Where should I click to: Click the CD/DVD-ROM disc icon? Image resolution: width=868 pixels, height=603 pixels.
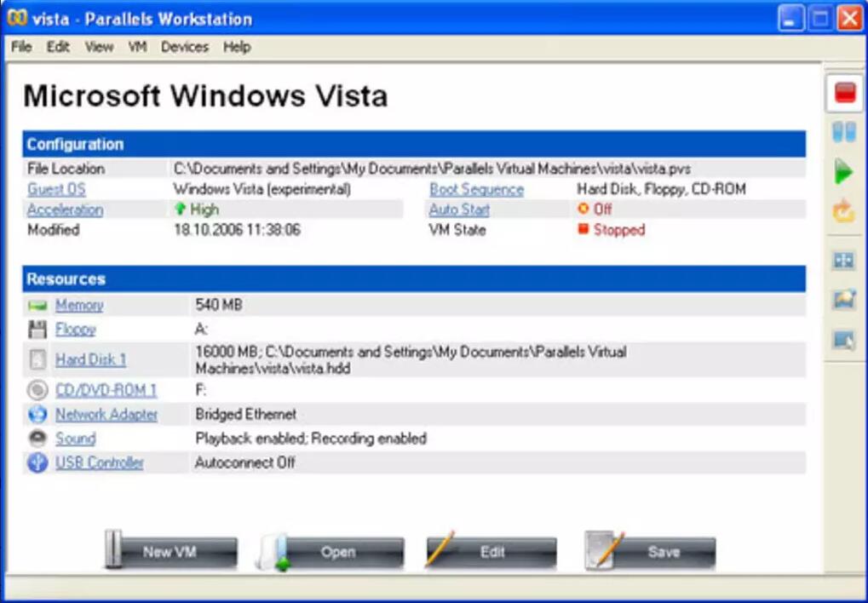tap(37, 391)
